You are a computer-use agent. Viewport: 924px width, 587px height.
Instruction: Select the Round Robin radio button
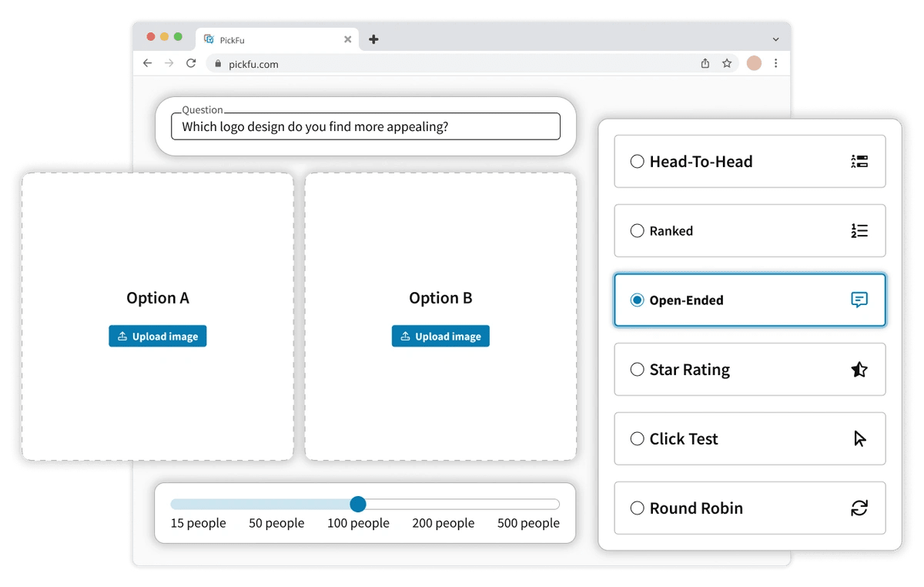[x=637, y=508]
